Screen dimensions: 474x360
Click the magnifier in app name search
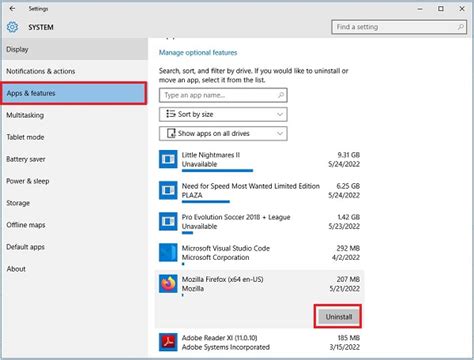pos(281,95)
